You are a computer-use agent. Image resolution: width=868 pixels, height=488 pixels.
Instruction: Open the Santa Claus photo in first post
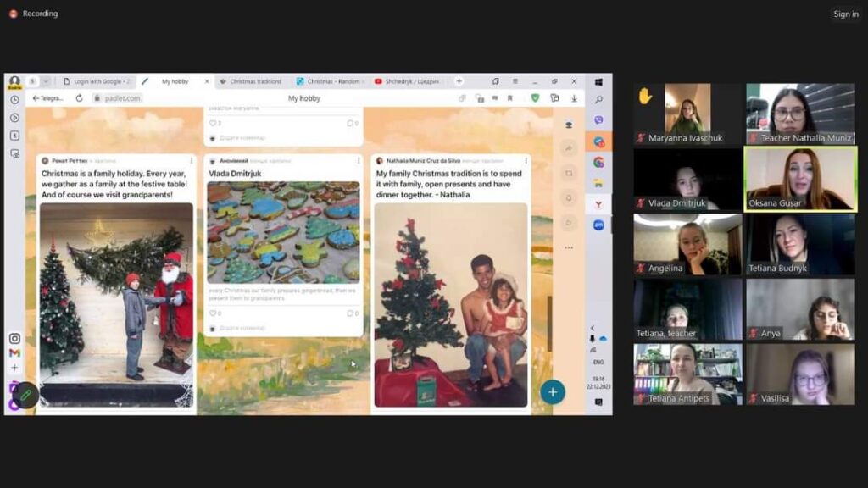click(116, 305)
